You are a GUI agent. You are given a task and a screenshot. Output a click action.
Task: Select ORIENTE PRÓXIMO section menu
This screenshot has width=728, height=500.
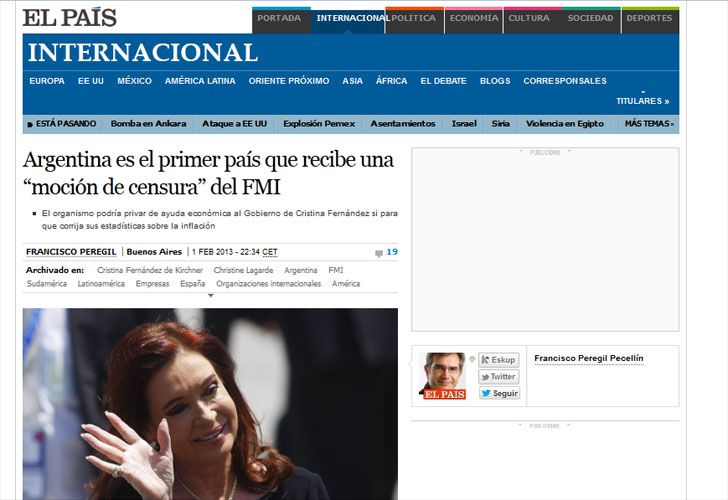[x=289, y=81]
